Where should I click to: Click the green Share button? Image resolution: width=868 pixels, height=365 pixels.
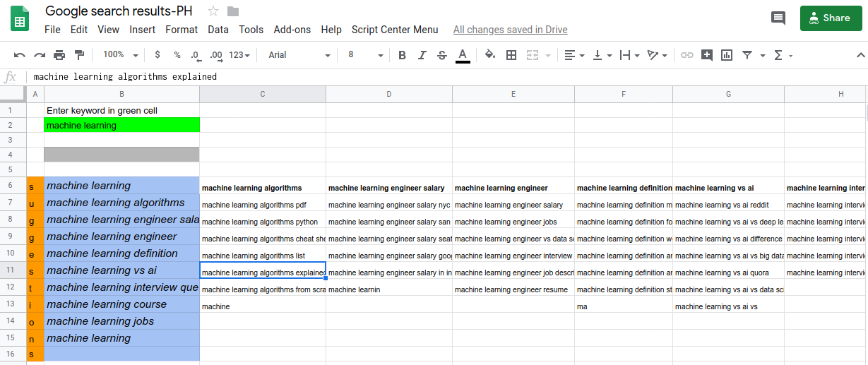point(831,18)
